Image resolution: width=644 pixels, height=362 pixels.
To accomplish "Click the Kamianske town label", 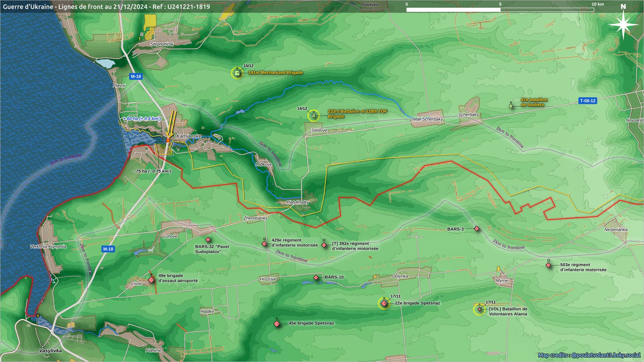I will coord(189,136).
